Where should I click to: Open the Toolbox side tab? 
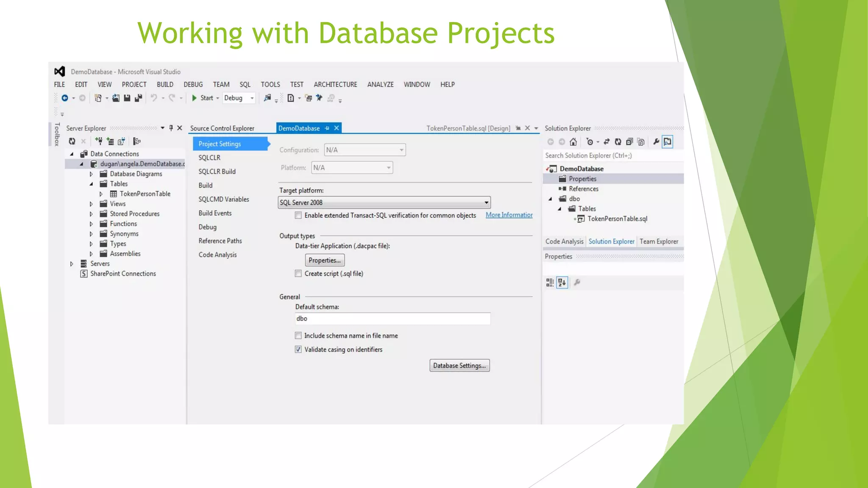coord(57,134)
